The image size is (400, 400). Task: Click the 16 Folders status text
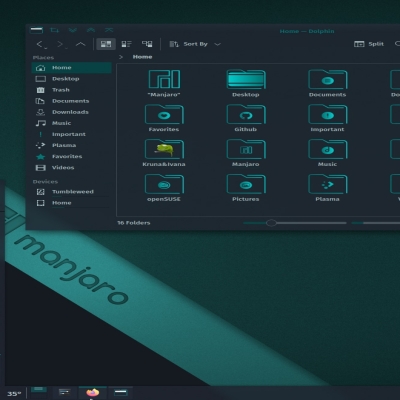click(x=134, y=223)
